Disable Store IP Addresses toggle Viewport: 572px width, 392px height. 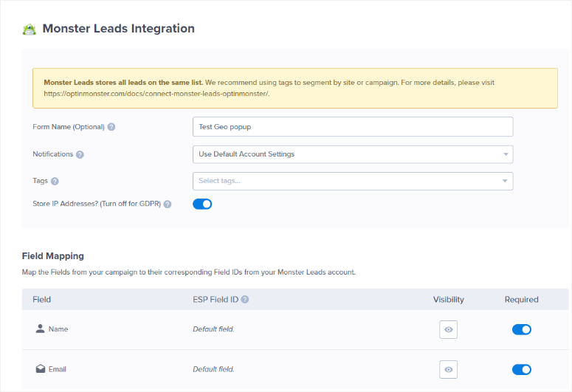pos(202,204)
